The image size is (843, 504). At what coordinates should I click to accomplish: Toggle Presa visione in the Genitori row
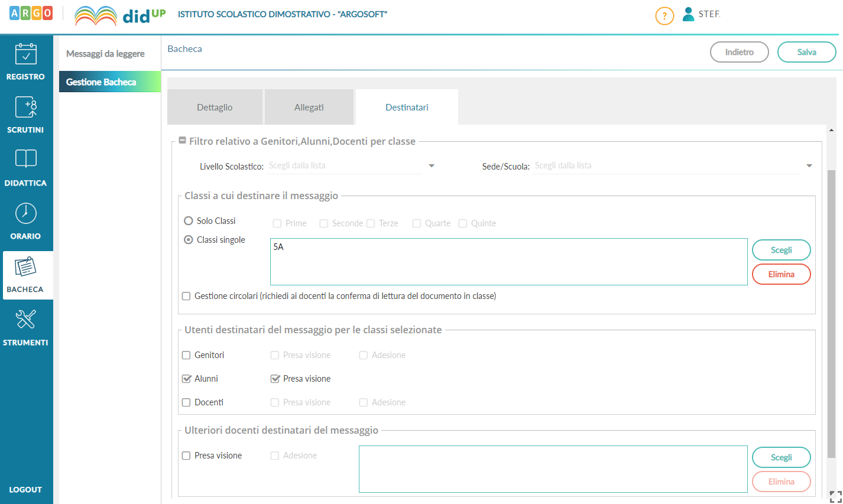point(275,355)
